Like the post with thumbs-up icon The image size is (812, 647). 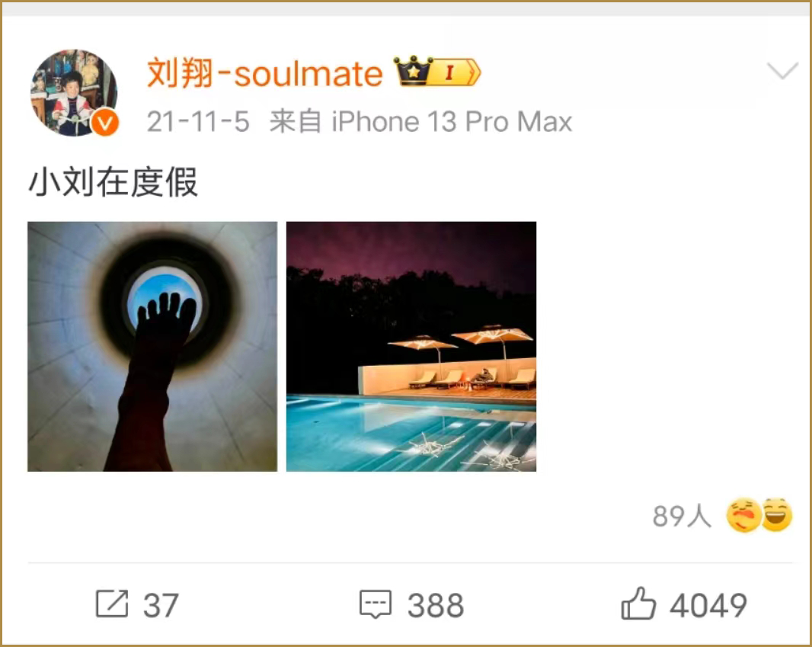(x=638, y=604)
